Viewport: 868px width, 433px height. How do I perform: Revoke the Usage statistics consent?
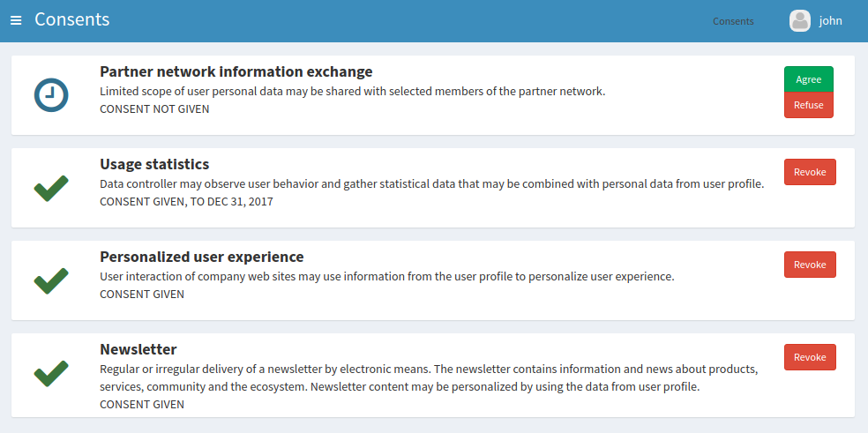point(809,172)
